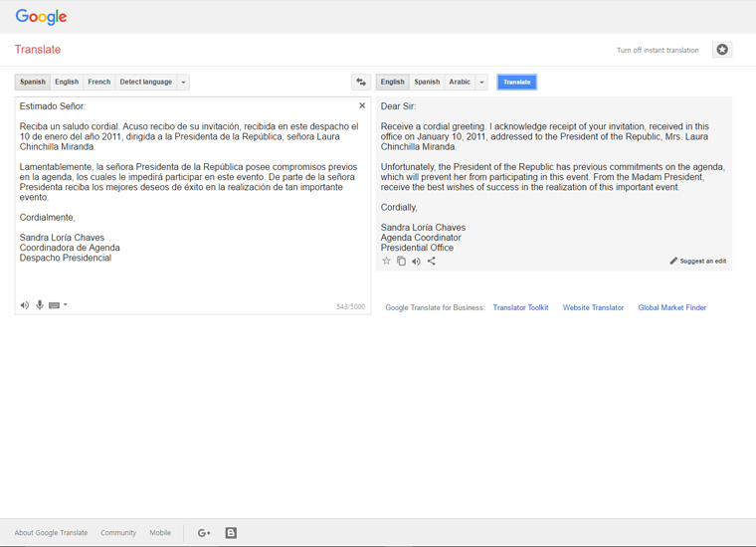
Task: Select English as the source language
Action: point(67,82)
